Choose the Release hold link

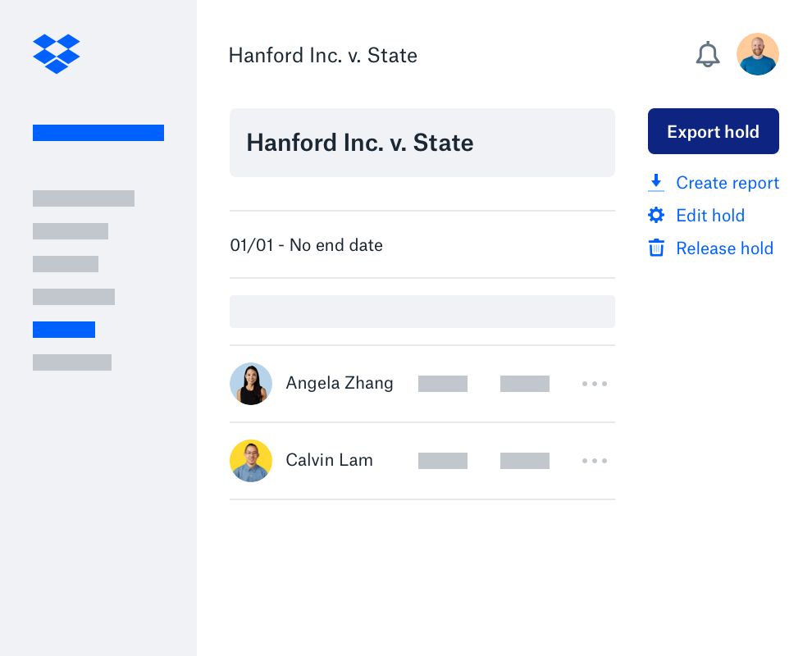[724, 248]
